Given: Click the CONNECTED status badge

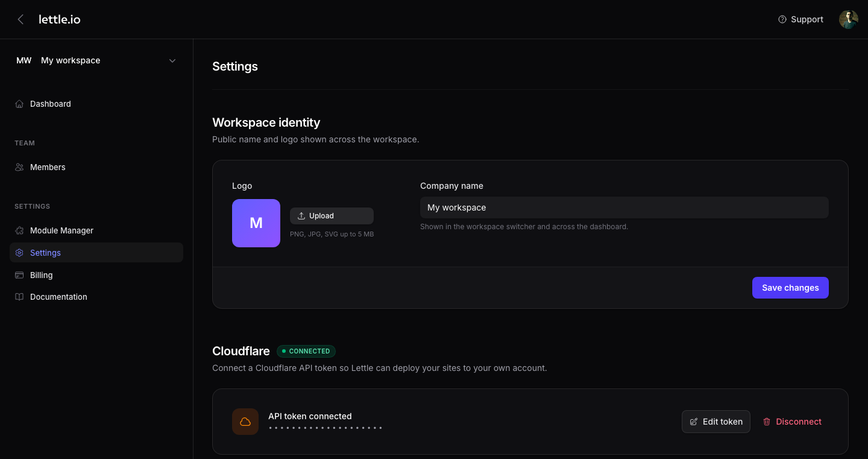Looking at the screenshot, I should (x=306, y=351).
